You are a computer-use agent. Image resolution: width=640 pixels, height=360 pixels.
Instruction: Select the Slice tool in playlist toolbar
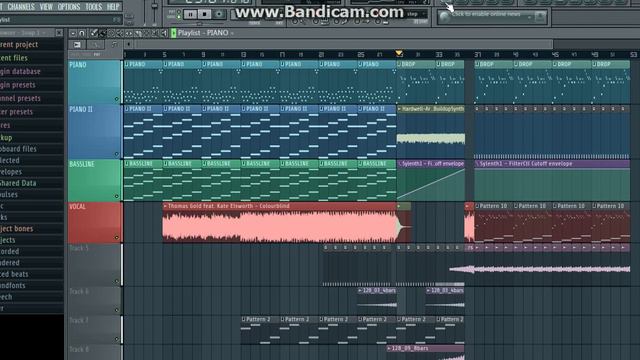[x=138, y=33]
